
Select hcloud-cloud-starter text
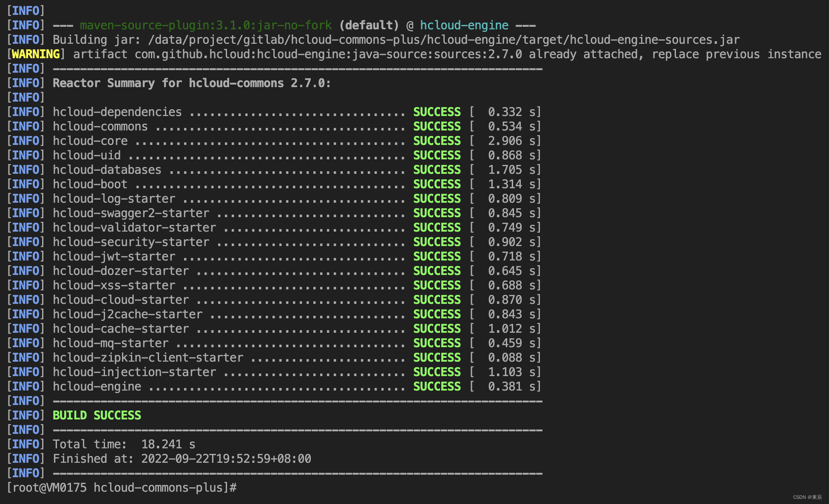121,300
